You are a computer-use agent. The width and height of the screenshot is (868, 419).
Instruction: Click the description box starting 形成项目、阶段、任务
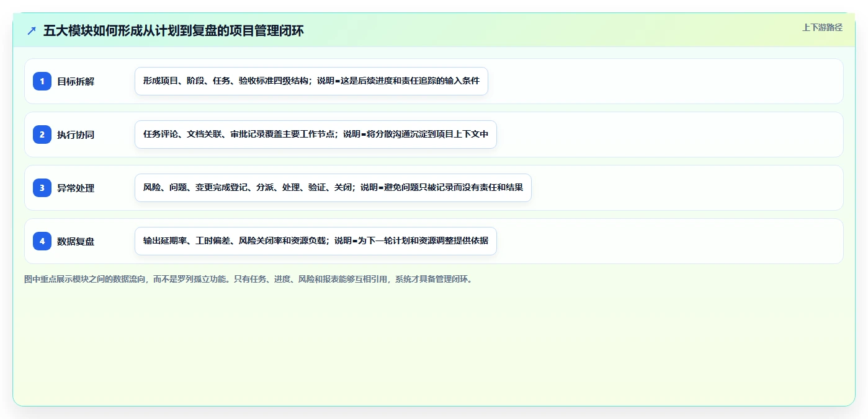click(x=311, y=81)
